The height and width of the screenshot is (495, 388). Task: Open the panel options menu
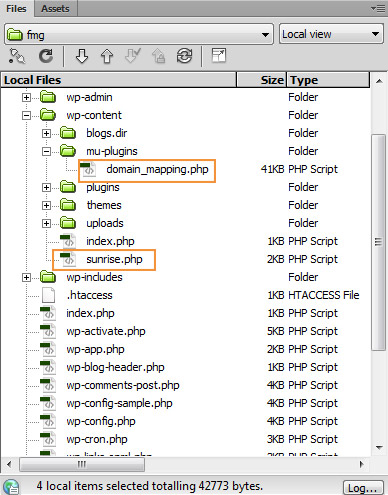378,8
